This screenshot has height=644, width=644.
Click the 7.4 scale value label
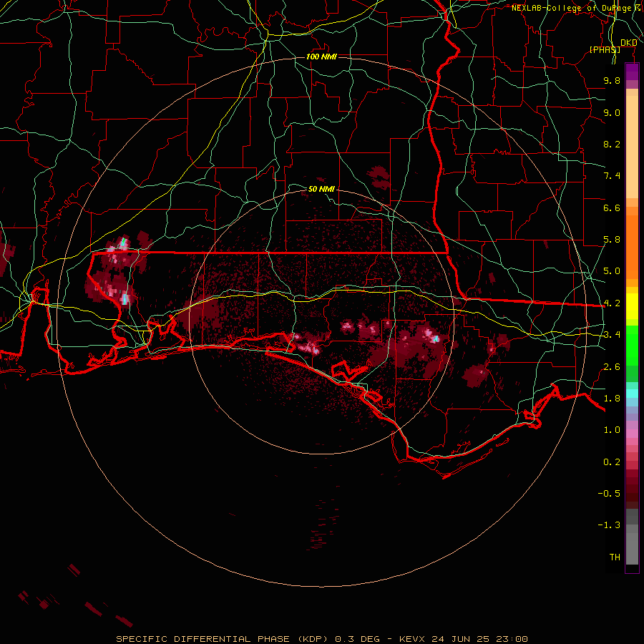(x=612, y=176)
